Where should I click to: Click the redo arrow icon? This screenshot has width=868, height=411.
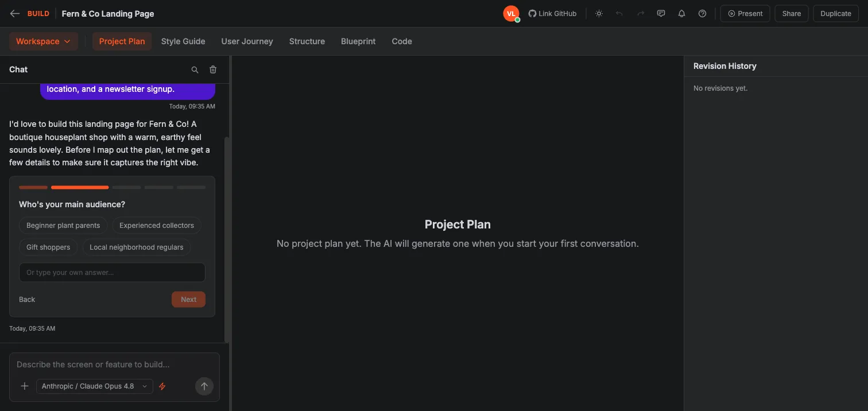tap(641, 14)
